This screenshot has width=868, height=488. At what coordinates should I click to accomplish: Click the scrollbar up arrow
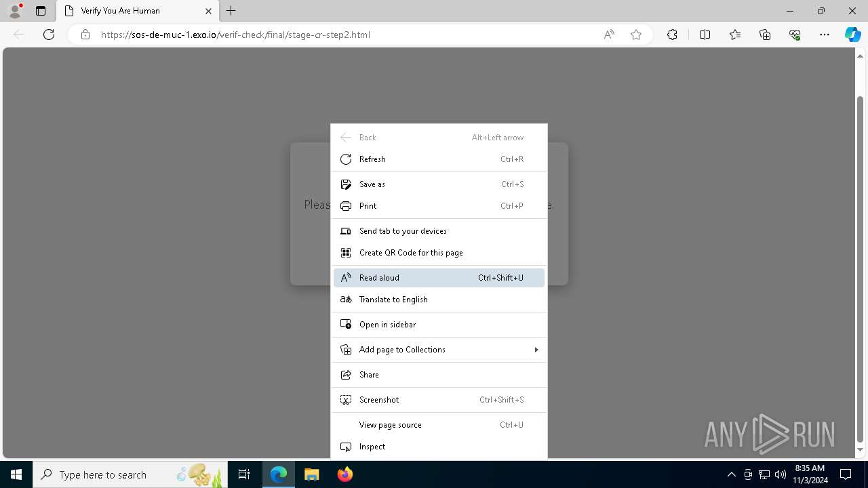pyautogui.click(x=861, y=55)
